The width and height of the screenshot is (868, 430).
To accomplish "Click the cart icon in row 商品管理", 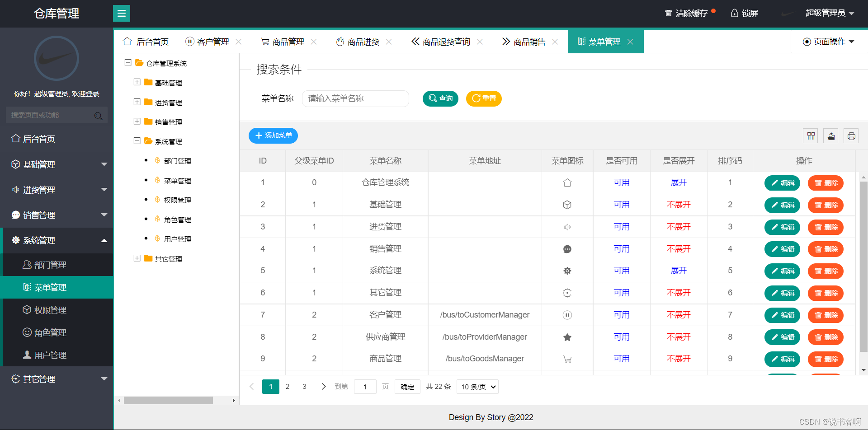I will coord(567,359).
